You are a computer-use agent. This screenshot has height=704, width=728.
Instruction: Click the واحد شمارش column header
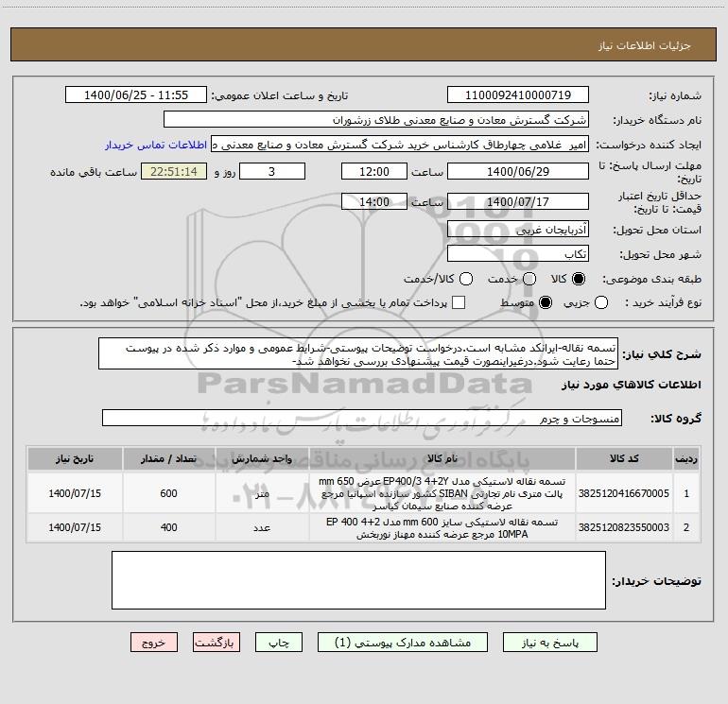(262, 458)
